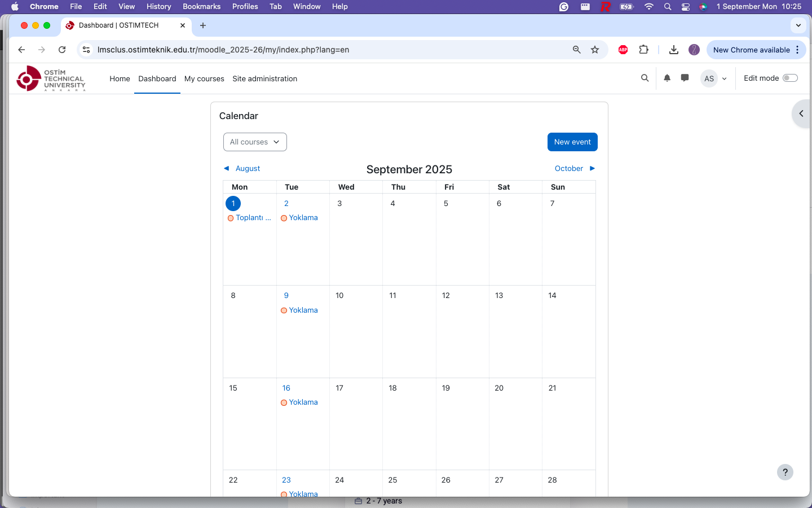Create a New event
This screenshot has width=812, height=508.
tap(572, 142)
